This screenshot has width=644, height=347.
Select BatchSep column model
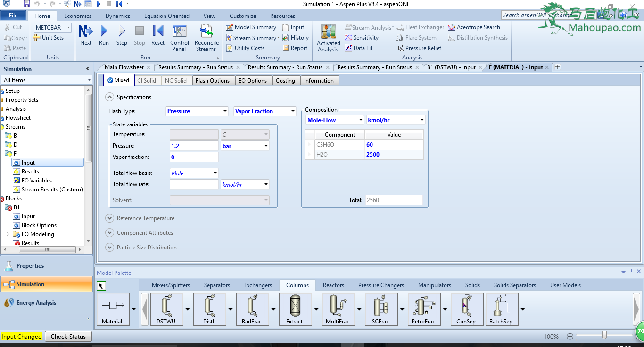[x=502, y=309]
